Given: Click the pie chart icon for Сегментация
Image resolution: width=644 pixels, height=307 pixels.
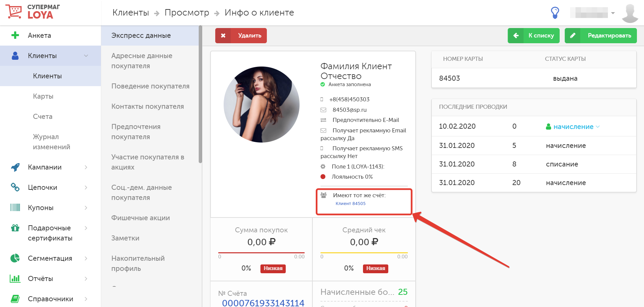Looking at the screenshot, I should pos(15,258).
